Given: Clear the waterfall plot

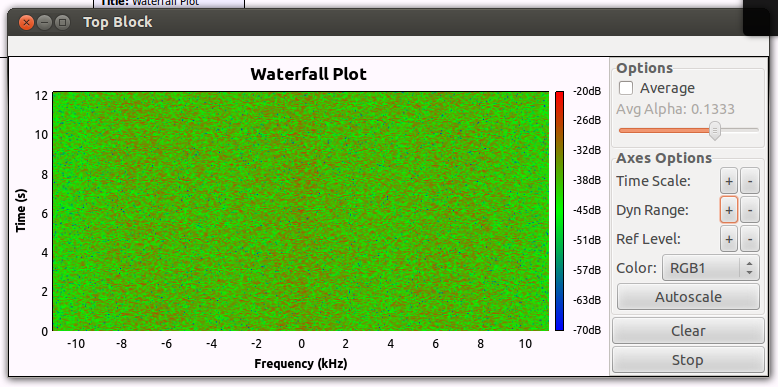Looking at the screenshot, I should point(688,331).
